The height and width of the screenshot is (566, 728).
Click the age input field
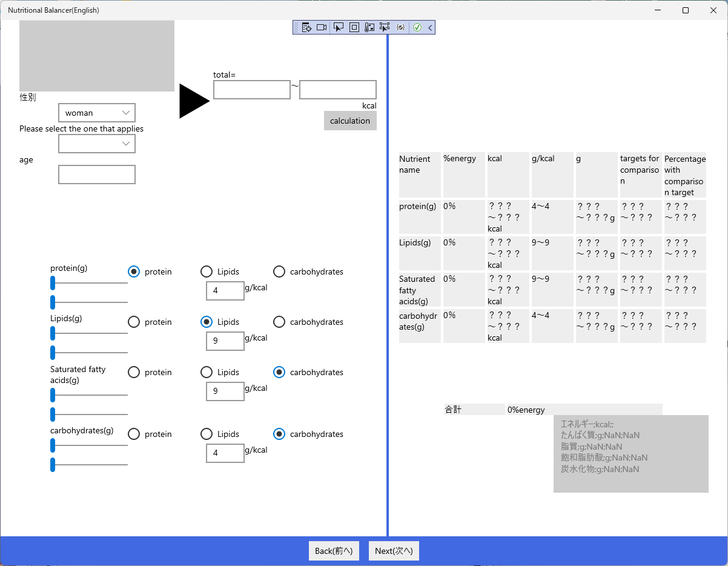coord(97,175)
